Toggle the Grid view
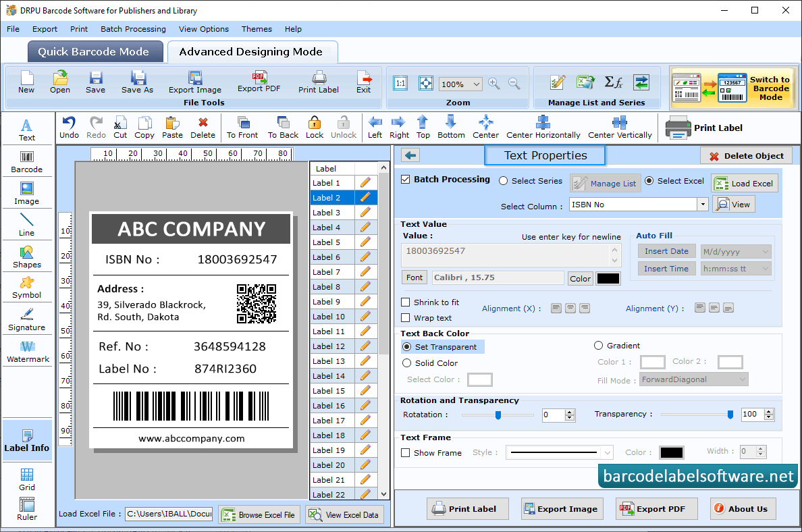Viewport: 802px width, 532px height. click(26, 480)
